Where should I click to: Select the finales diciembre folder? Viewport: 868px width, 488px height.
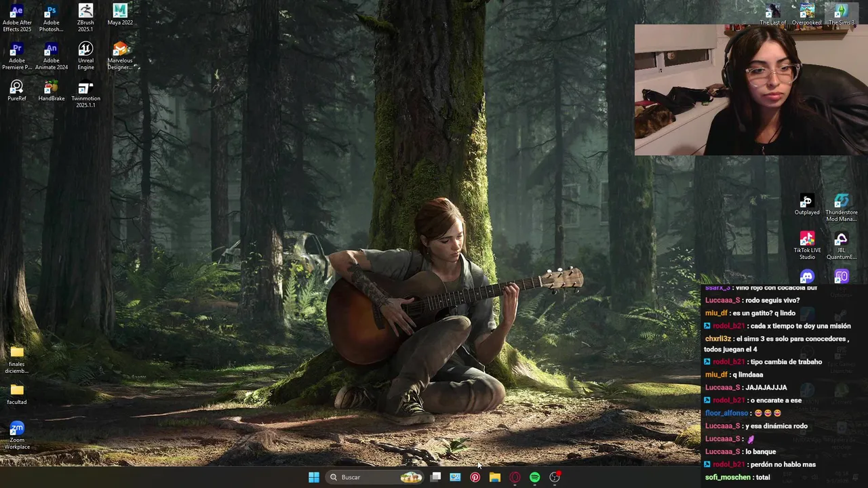click(x=17, y=360)
